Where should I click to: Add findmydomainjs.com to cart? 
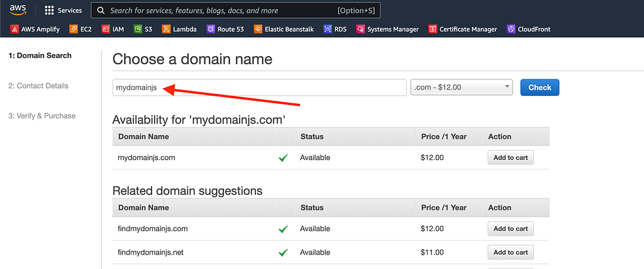(x=511, y=229)
